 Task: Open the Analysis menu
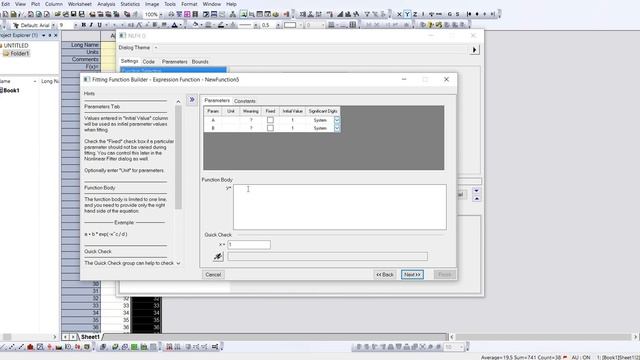coord(106,4)
